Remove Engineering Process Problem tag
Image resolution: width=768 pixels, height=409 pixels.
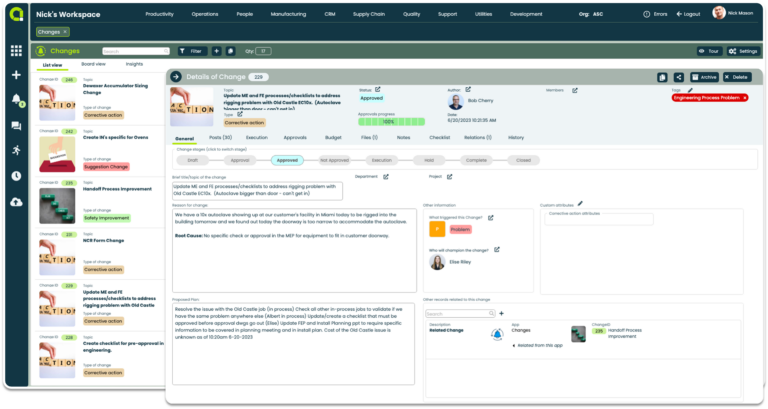(x=744, y=98)
